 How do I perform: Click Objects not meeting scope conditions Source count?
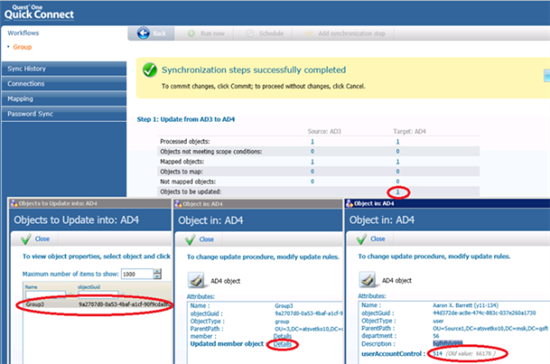pyautogui.click(x=312, y=151)
